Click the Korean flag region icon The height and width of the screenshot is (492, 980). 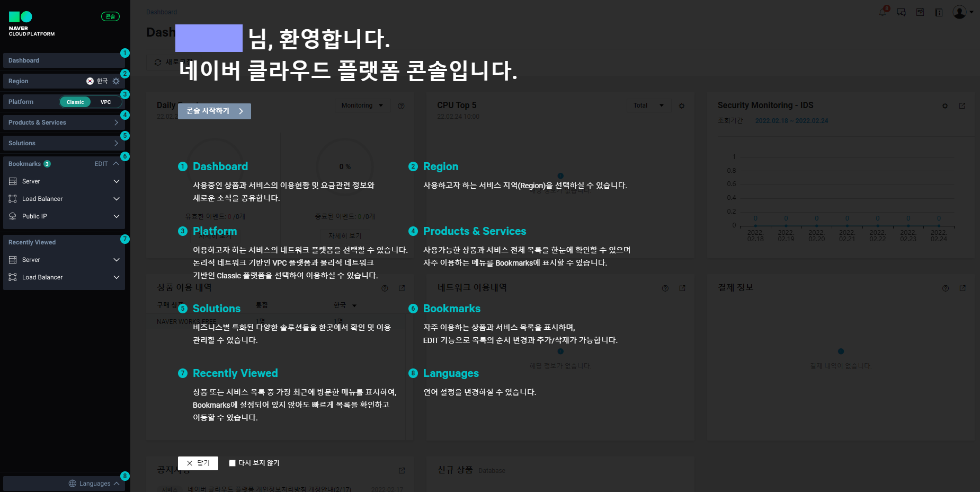coord(90,81)
